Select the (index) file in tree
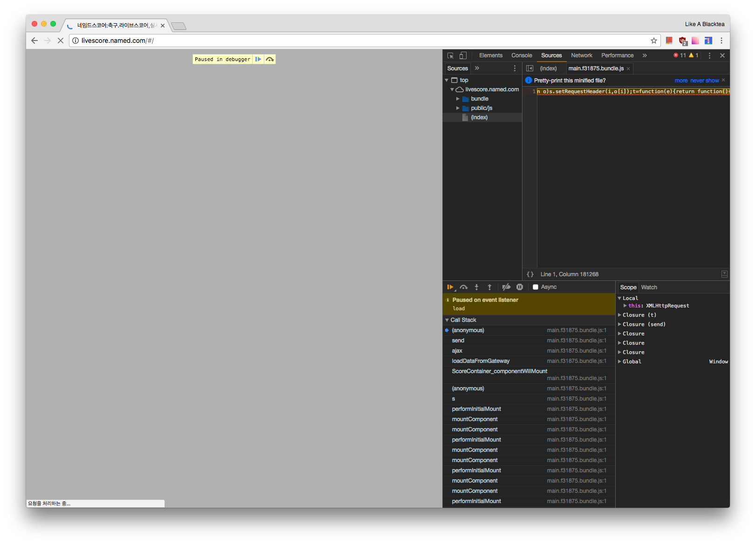 pos(482,117)
